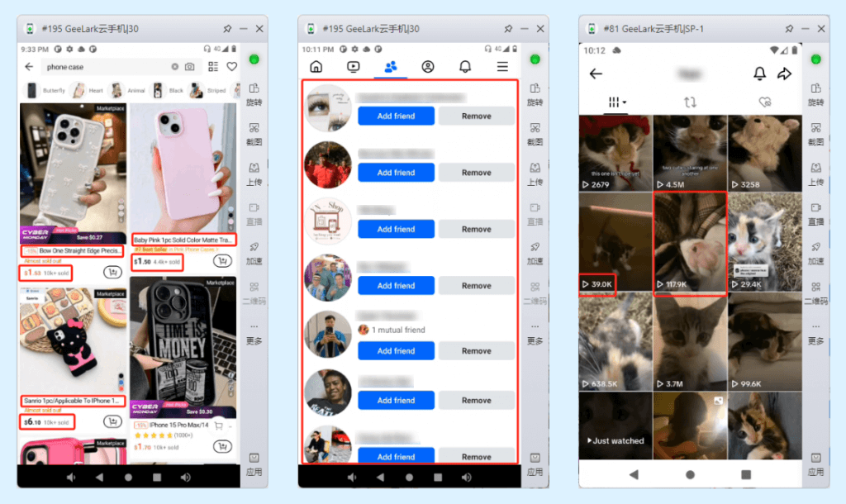Select the Butterfly filter chip
Image resolution: width=846 pixels, height=504 pixels.
pyautogui.click(x=46, y=91)
